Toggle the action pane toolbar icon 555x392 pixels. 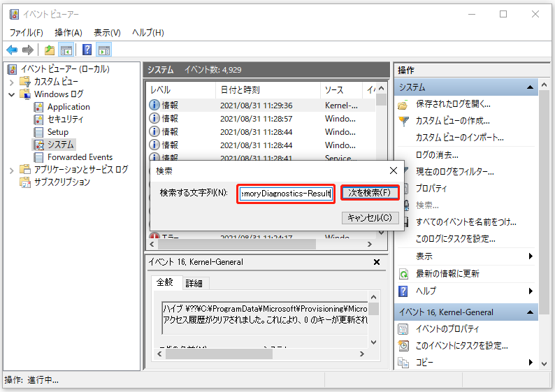(103, 50)
